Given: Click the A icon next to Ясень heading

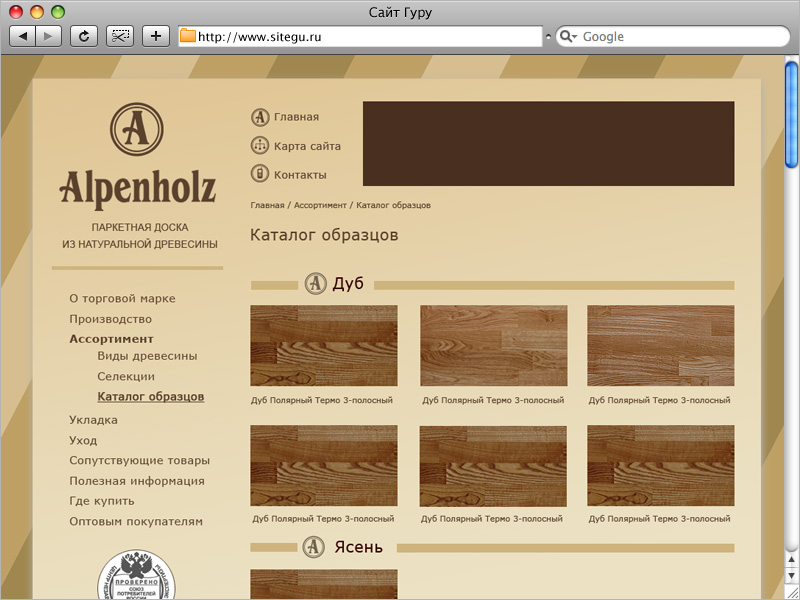Looking at the screenshot, I should [313, 547].
